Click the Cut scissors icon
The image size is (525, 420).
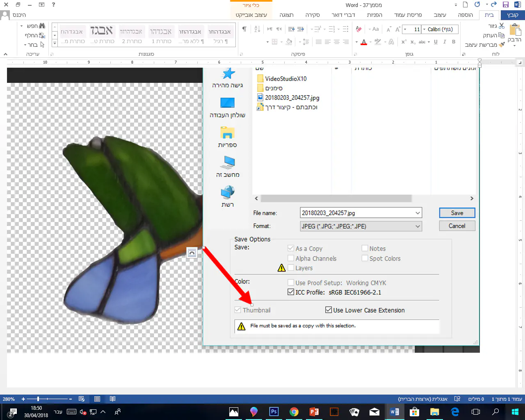pyautogui.click(x=502, y=26)
